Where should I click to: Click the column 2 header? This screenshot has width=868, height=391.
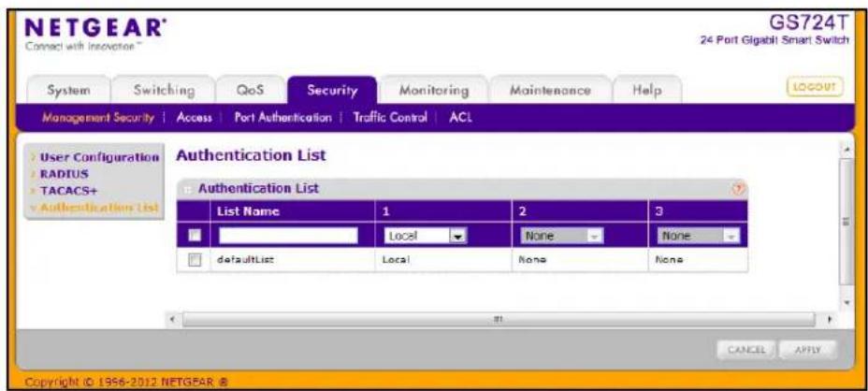tap(580, 211)
